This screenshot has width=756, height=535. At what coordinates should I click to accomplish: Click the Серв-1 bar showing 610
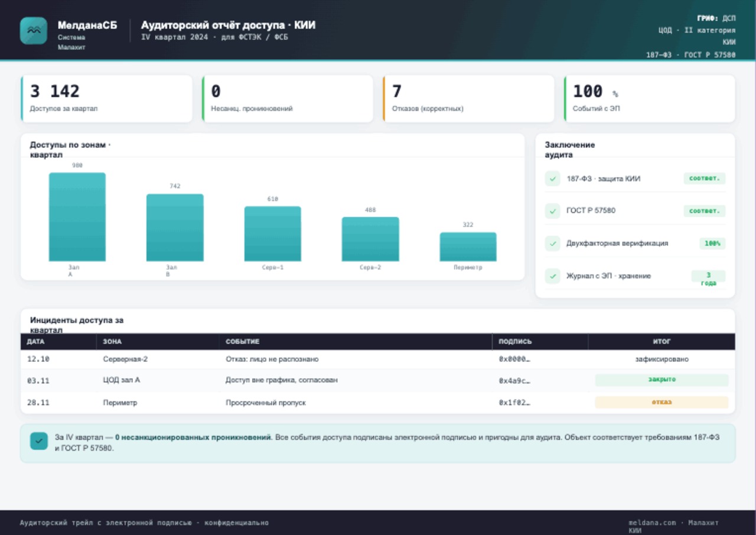pos(272,234)
